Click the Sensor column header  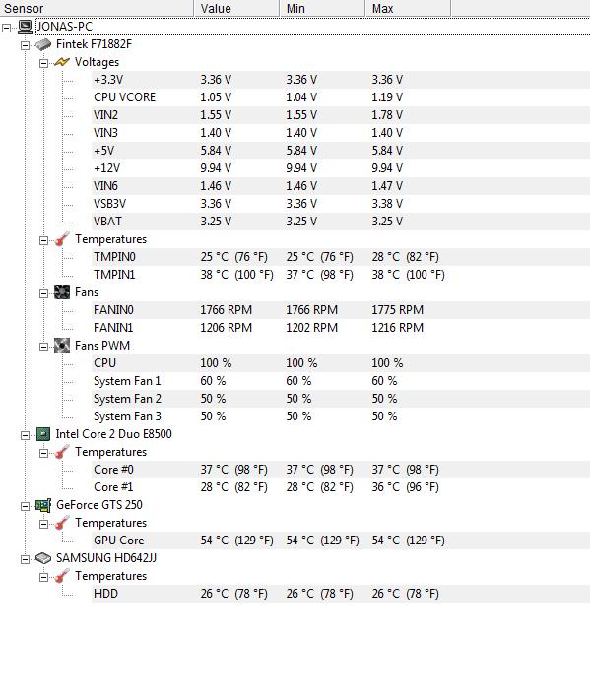coord(97,8)
